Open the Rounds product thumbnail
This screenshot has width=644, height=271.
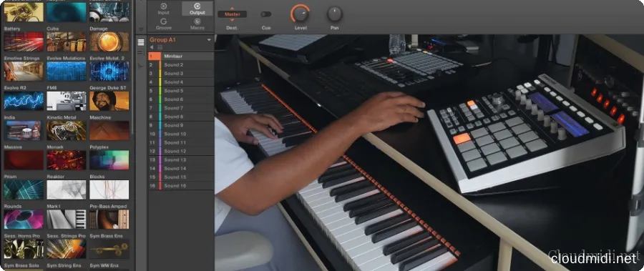24,220
